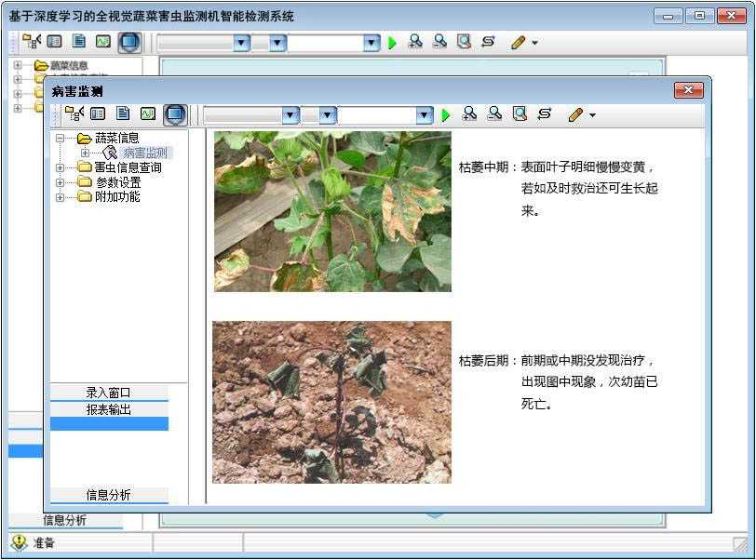Click the 录入窗口 button
The height and width of the screenshot is (560, 756).
109,393
